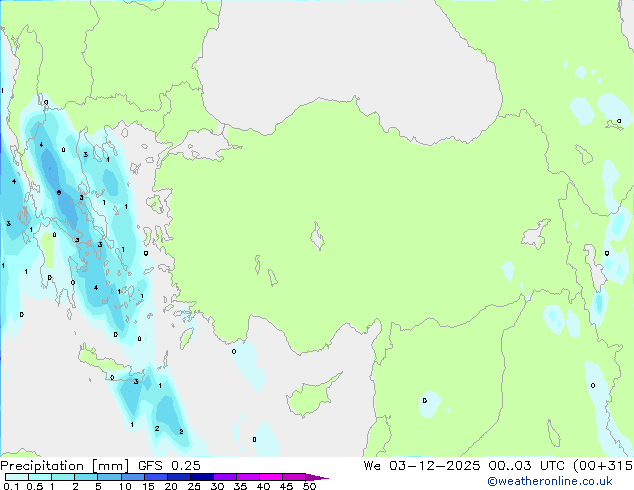Click the "0.1" legend scale label
The height and width of the screenshot is (490, 634).
11,486
